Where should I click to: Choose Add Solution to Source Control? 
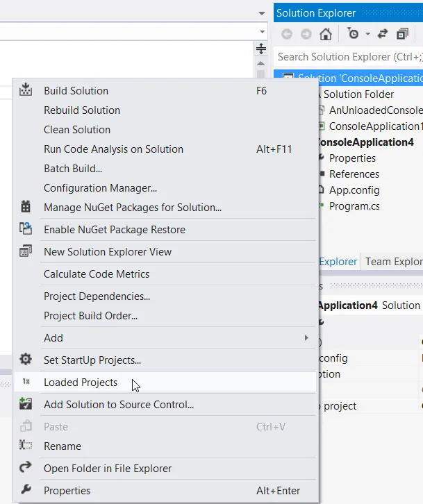click(165, 404)
